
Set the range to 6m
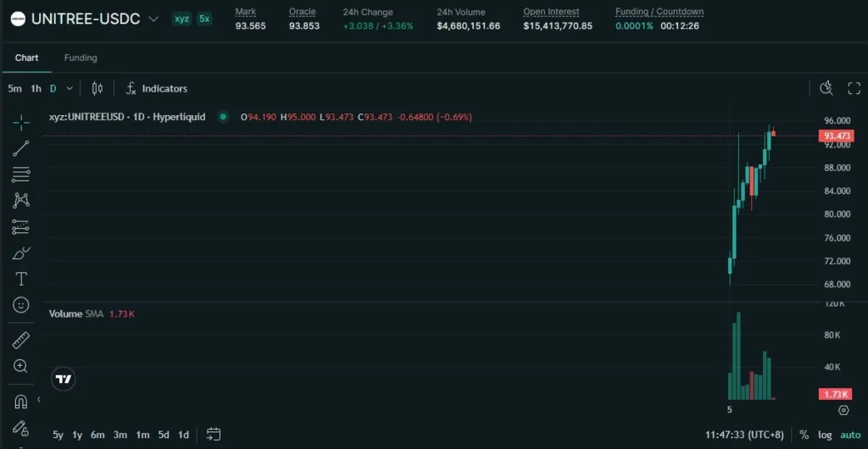click(97, 435)
